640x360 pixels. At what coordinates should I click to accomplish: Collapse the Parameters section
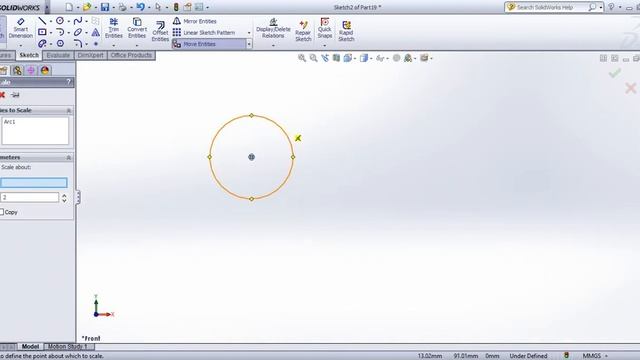click(x=69, y=158)
